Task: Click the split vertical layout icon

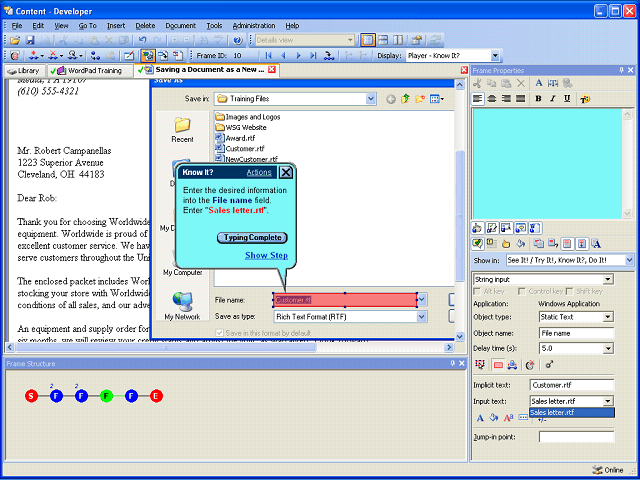Action: click(x=398, y=40)
